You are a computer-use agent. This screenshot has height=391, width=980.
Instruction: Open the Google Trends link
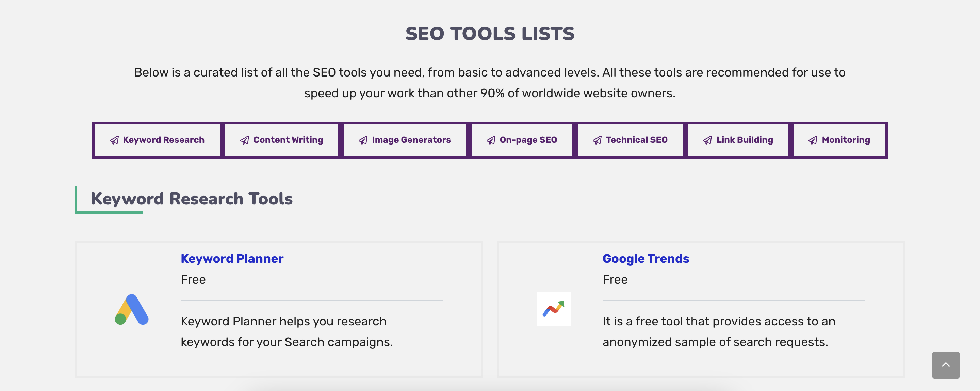[646, 259]
